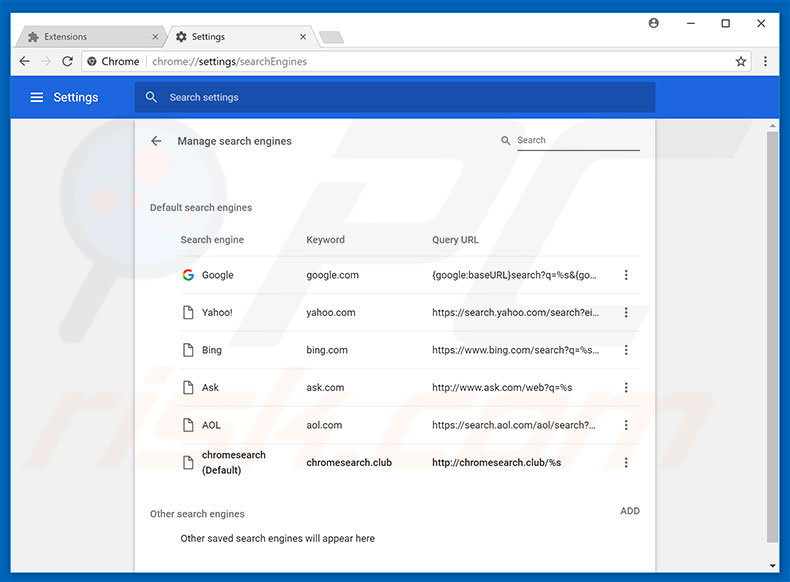The height and width of the screenshot is (582, 790).
Task: Click keyword yahoo.com
Action: pos(331,312)
